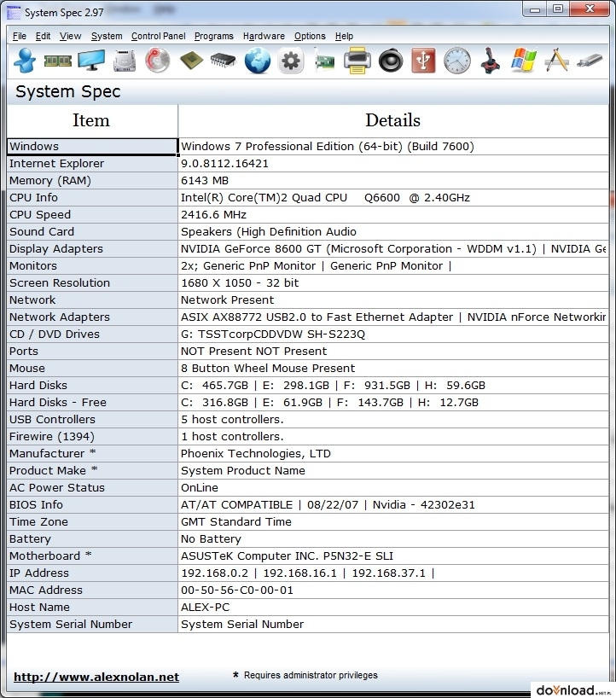Open the USB flash drive icon
616x698 pixels.
[590, 61]
